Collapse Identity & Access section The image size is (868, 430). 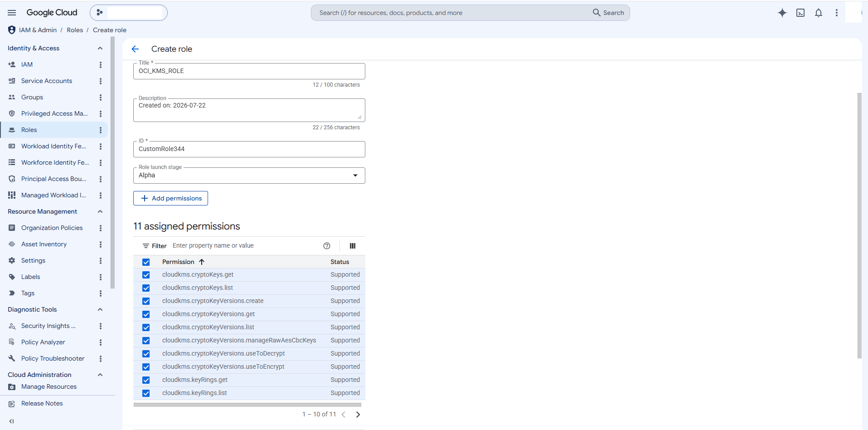(x=100, y=48)
